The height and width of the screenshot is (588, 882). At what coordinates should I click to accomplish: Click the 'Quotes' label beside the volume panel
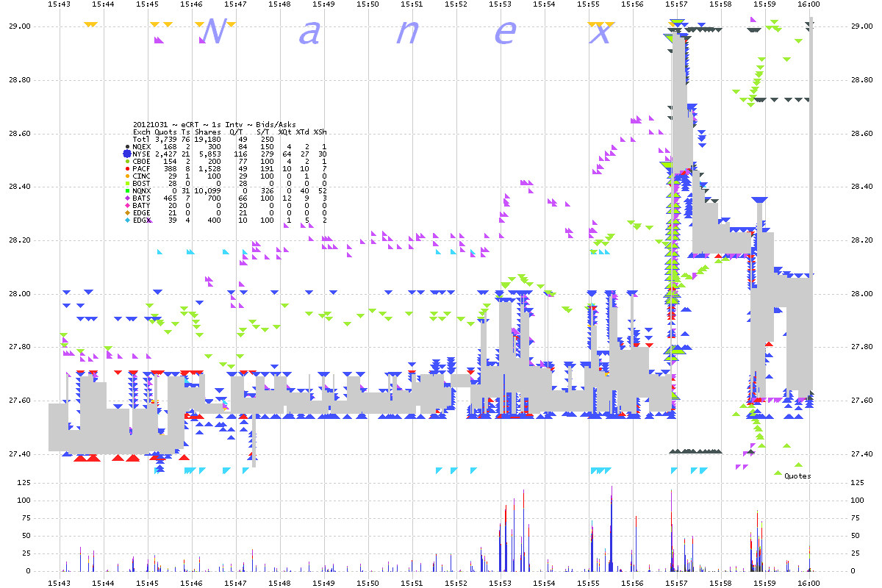click(x=797, y=476)
